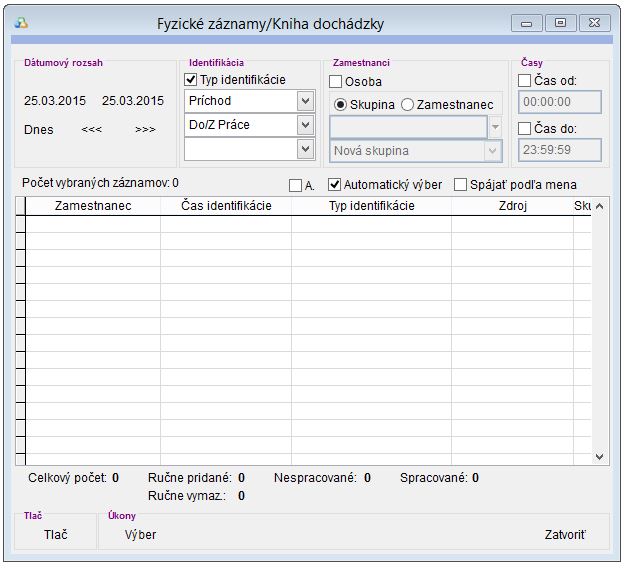The width and height of the screenshot is (625, 568).
Task: Uncheck the Typ identifikácie checkbox
Action: (191, 80)
